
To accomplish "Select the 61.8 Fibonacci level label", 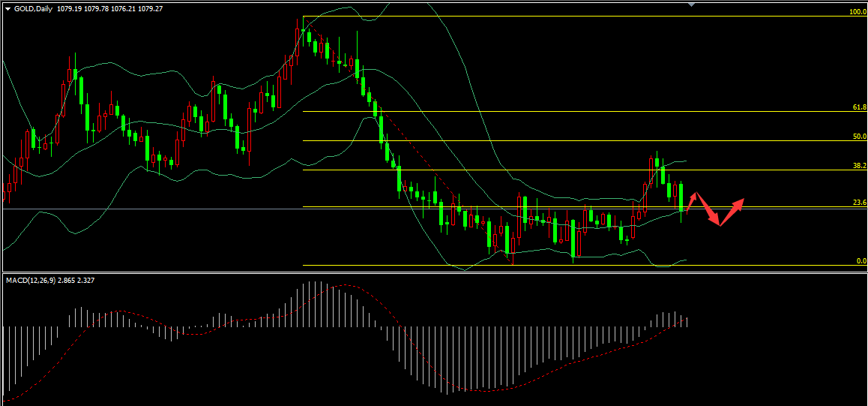I will (x=860, y=107).
